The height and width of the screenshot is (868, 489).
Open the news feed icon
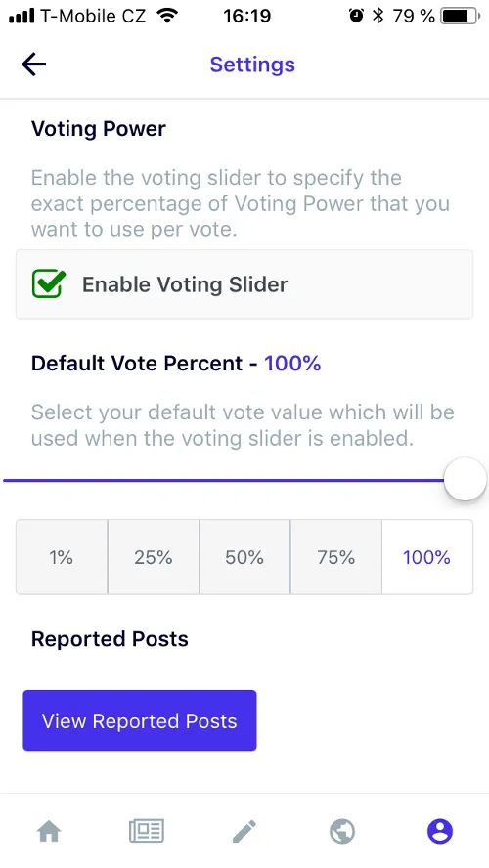tap(147, 831)
